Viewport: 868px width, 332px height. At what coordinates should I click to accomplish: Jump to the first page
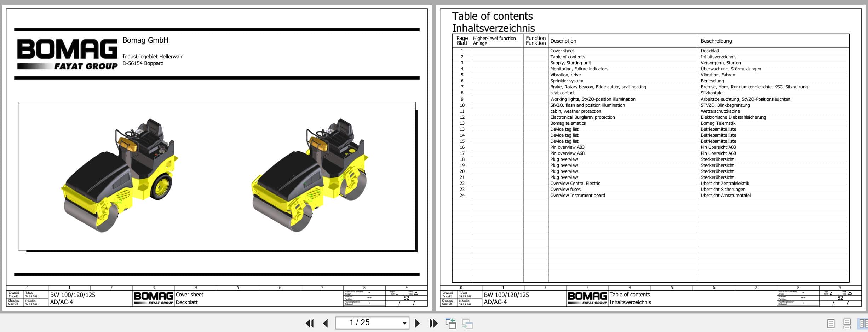pyautogui.click(x=310, y=323)
